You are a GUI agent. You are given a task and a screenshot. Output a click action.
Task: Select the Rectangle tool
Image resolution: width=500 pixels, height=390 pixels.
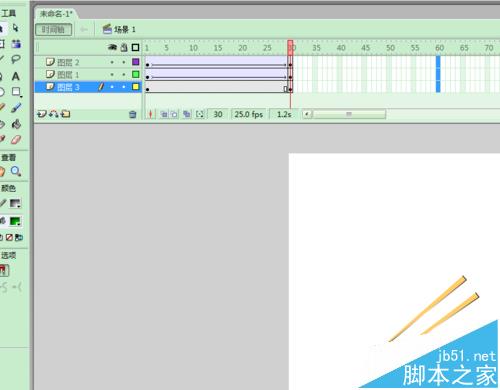pos(16,92)
